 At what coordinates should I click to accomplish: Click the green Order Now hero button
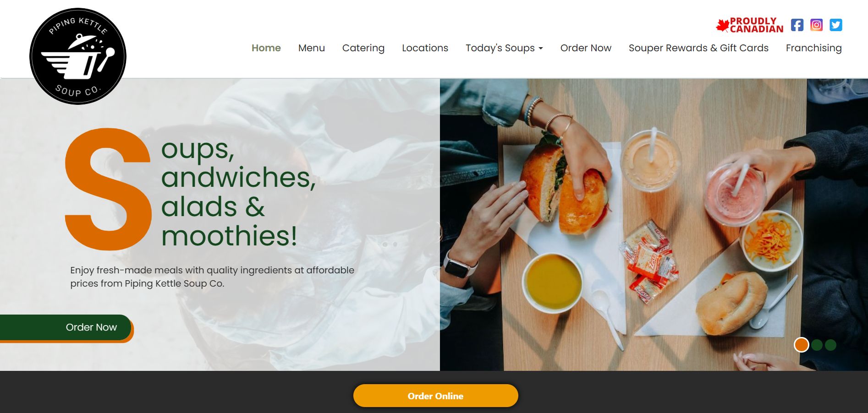point(66,327)
